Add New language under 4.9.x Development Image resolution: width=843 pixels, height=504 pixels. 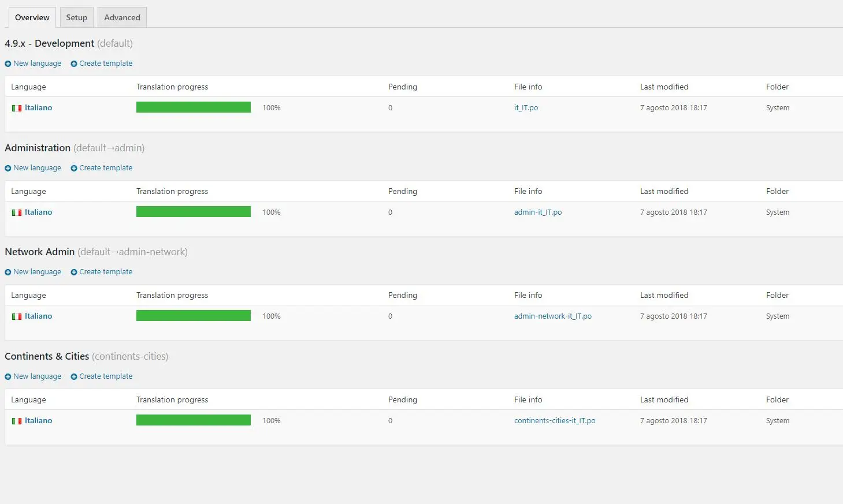click(x=33, y=64)
